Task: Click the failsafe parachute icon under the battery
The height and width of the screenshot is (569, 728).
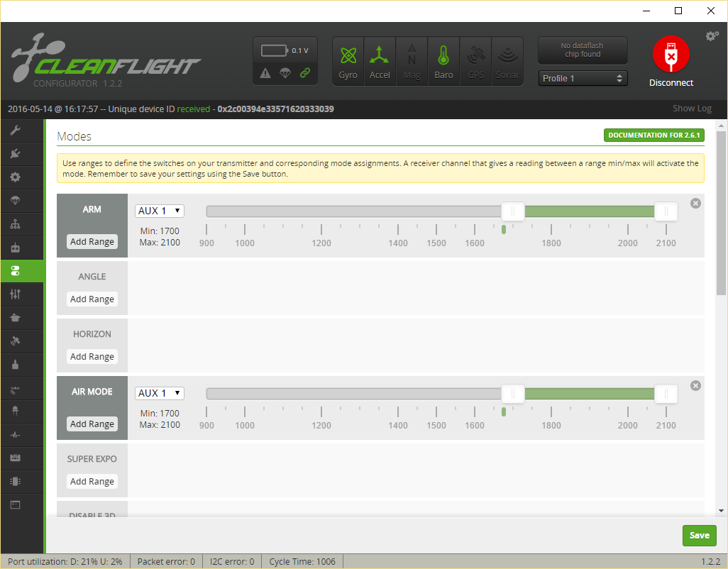Action: pyautogui.click(x=285, y=73)
